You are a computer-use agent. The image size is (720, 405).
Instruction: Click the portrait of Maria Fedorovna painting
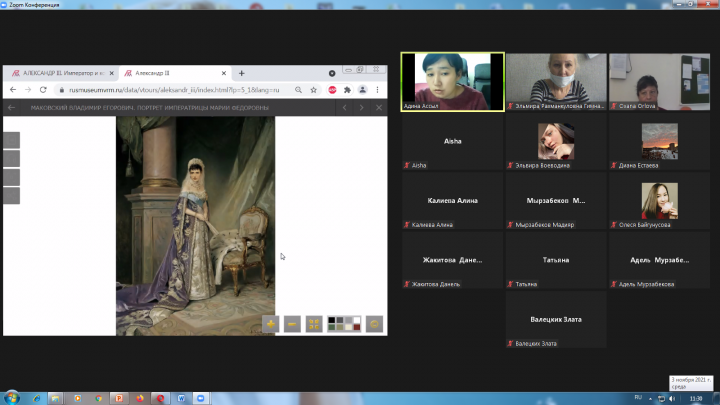click(196, 226)
